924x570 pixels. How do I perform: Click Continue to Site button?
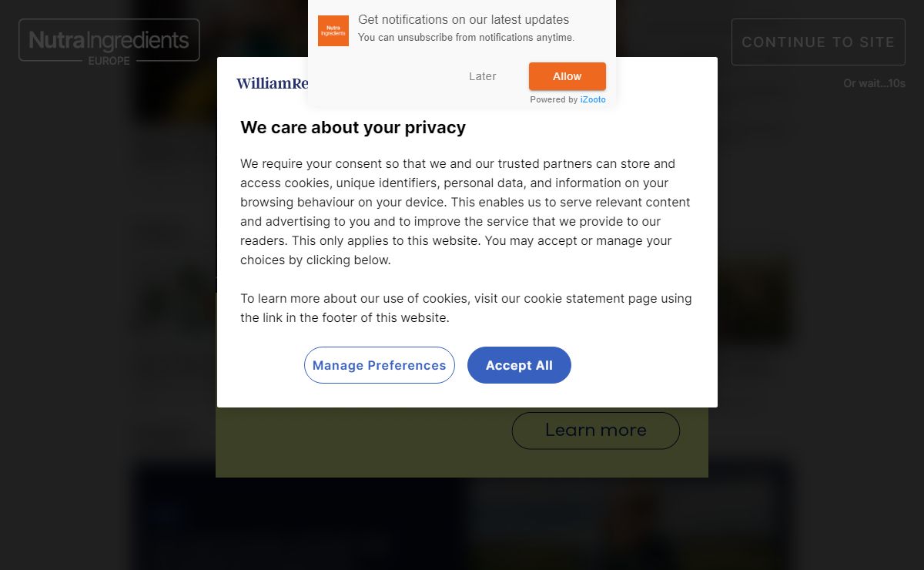click(x=819, y=42)
